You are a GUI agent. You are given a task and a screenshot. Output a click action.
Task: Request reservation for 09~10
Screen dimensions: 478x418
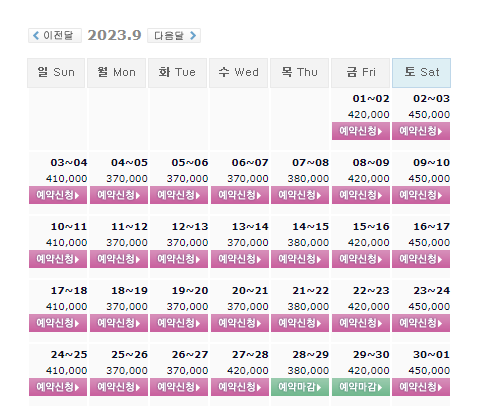(421, 195)
